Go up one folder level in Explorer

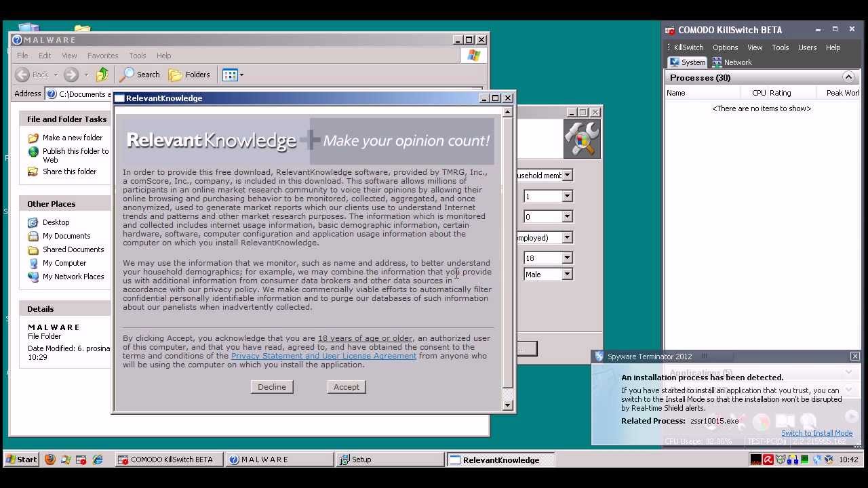[102, 75]
